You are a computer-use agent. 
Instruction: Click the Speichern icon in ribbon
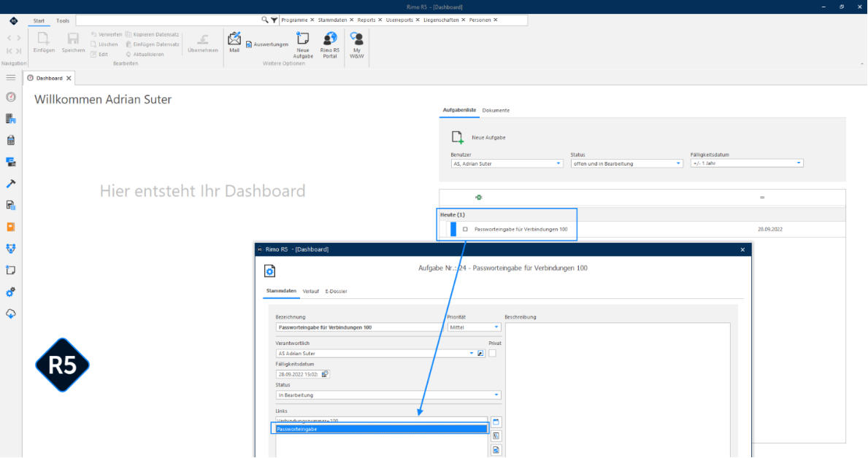73,42
